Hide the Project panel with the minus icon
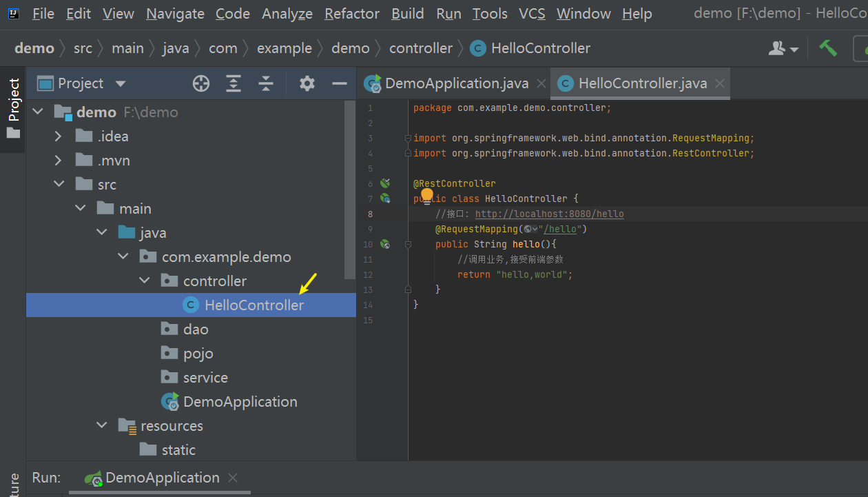 [340, 83]
